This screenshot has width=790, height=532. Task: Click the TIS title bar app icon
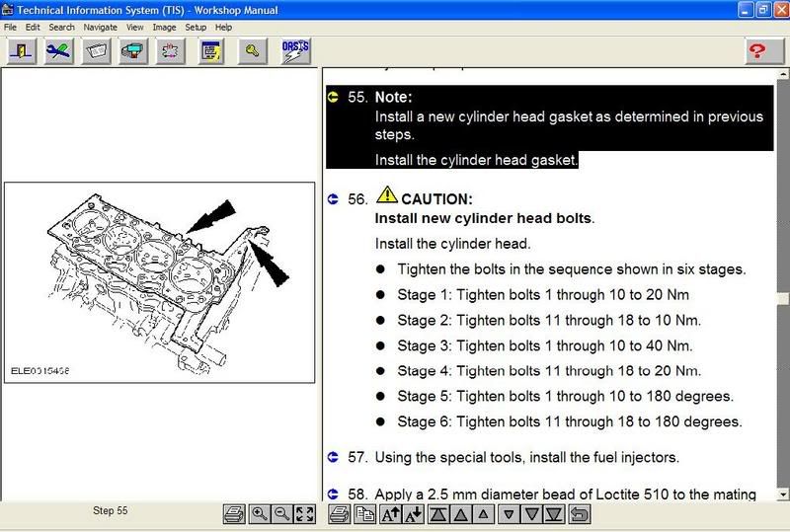click(x=8, y=10)
